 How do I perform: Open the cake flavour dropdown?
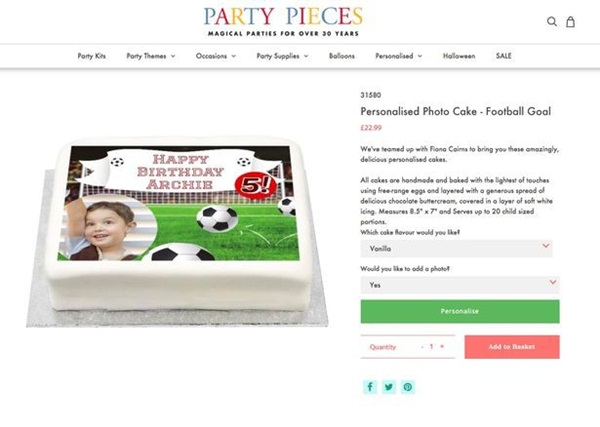(456, 248)
